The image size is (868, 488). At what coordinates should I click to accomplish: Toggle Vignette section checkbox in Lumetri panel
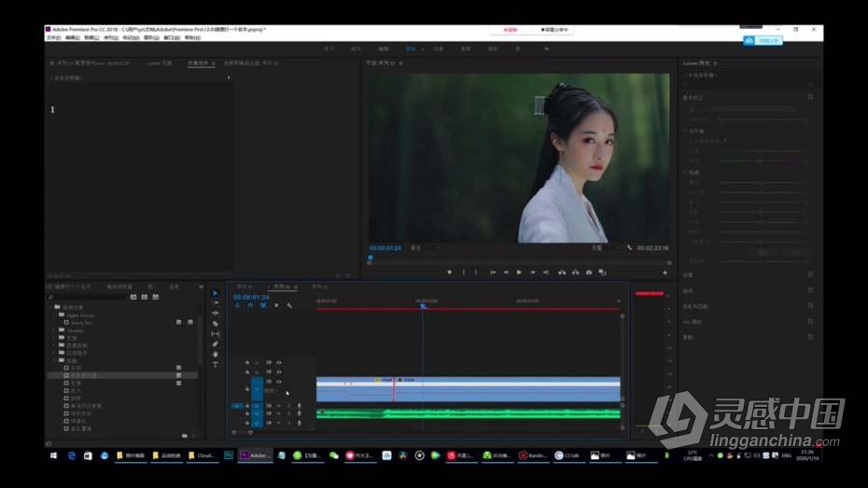(x=810, y=337)
